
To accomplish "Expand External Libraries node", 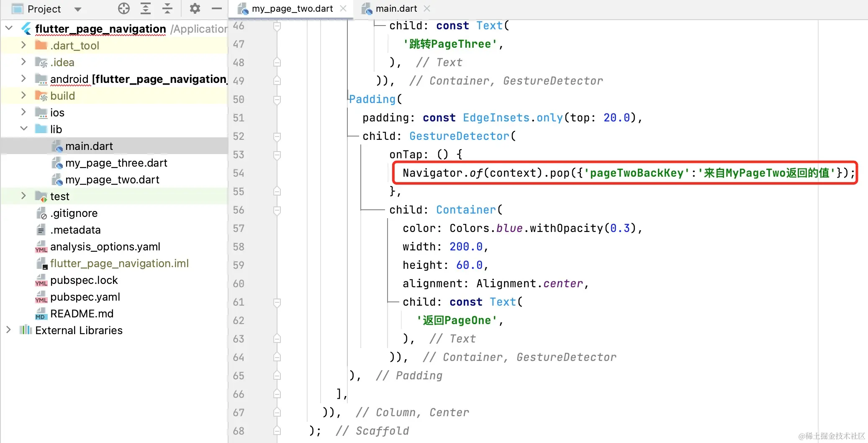I will click(x=9, y=330).
